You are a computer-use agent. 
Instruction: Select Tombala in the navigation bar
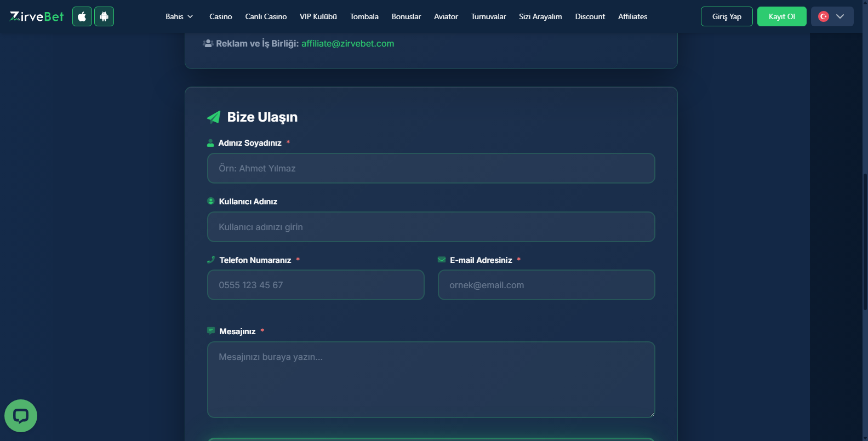click(x=364, y=16)
